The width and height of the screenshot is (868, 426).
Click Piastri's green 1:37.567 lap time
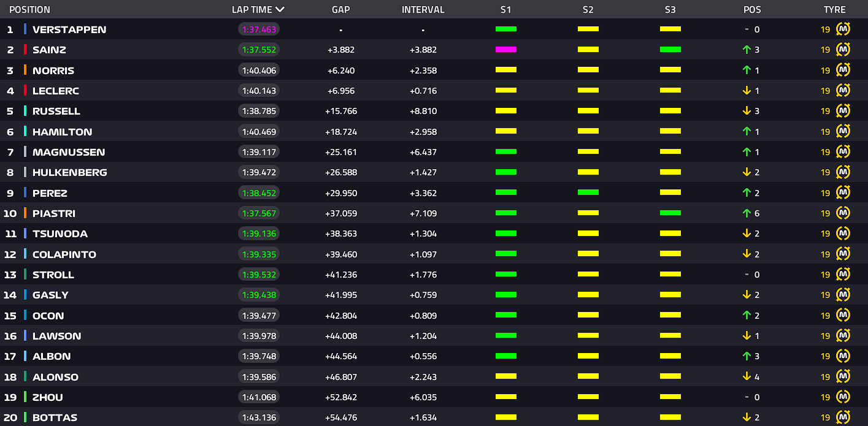(x=259, y=213)
